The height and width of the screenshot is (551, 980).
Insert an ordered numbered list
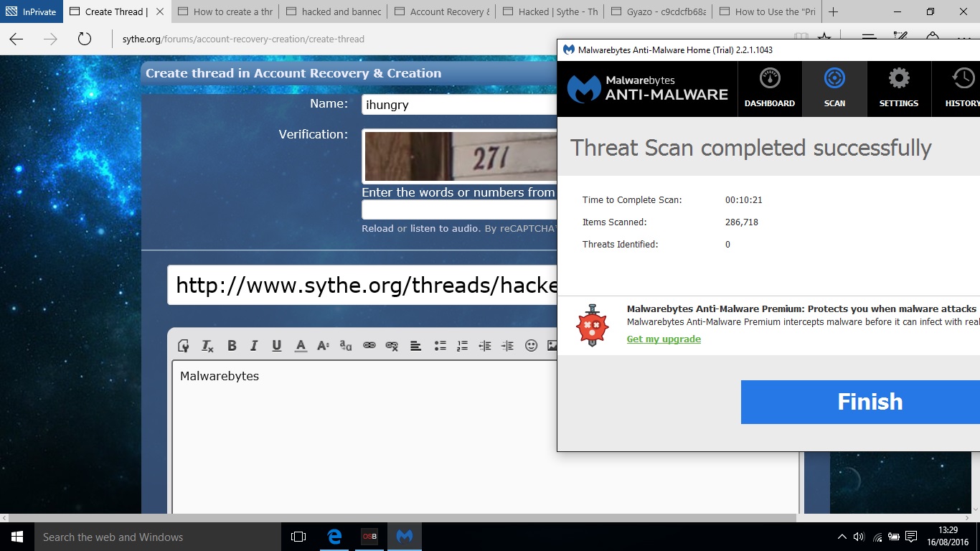point(462,345)
